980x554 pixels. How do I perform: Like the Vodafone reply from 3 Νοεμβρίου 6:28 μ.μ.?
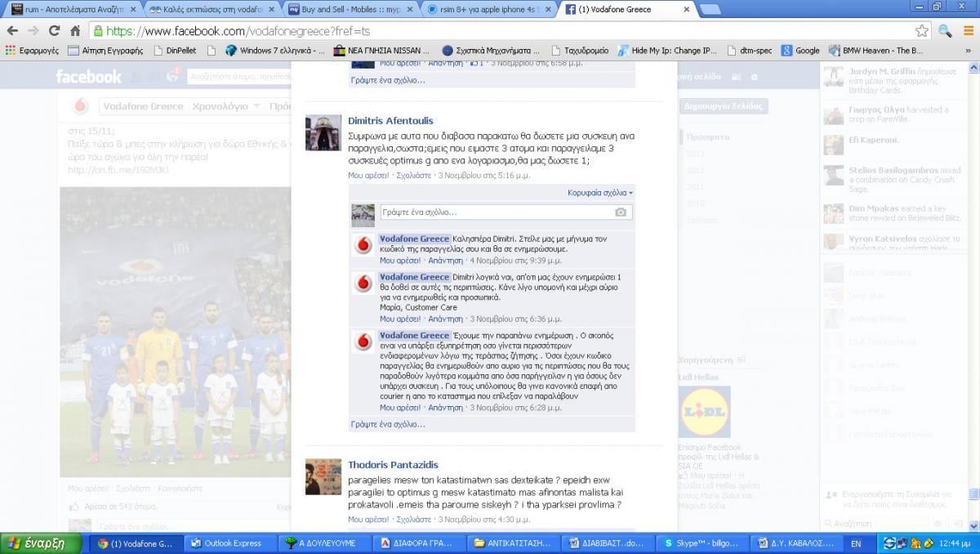(x=400, y=407)
